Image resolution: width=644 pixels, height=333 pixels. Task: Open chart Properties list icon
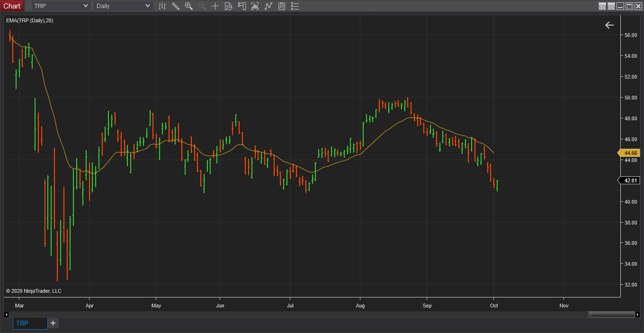coord(295,6)
